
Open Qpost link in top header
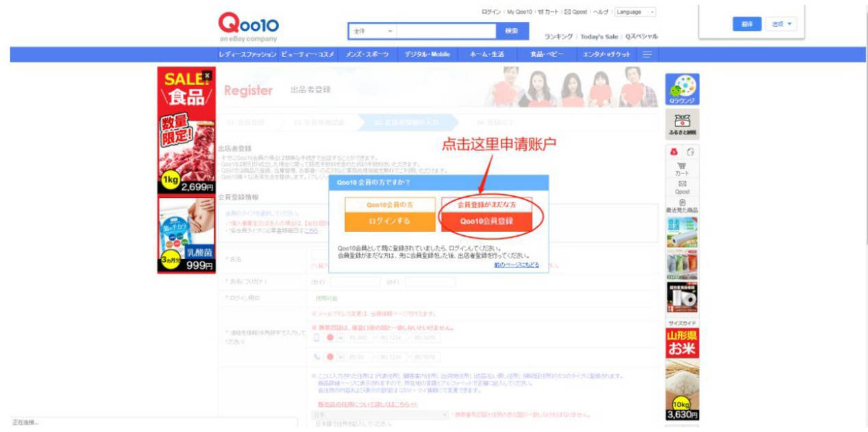click(576, 12)
